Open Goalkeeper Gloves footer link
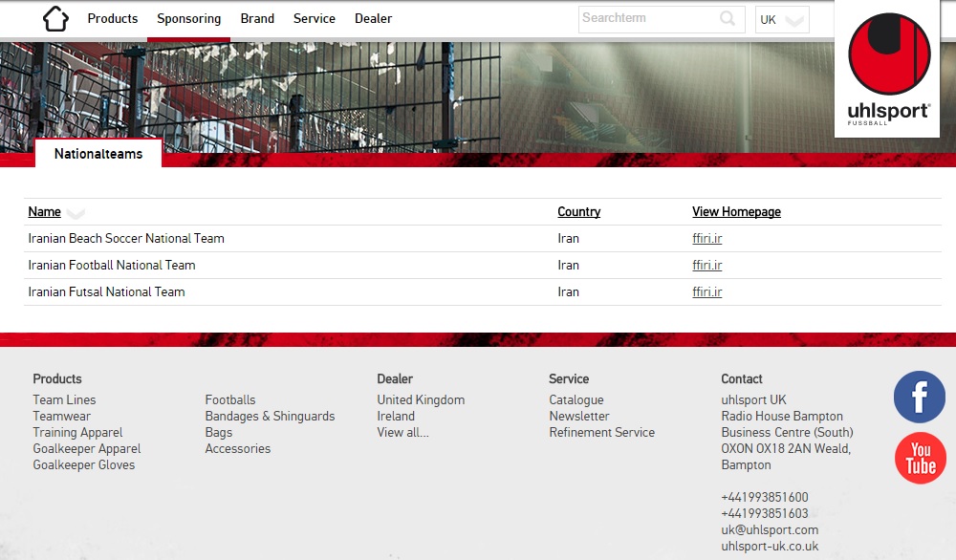Viewport: 956px width, 560px height. [84, 465]
